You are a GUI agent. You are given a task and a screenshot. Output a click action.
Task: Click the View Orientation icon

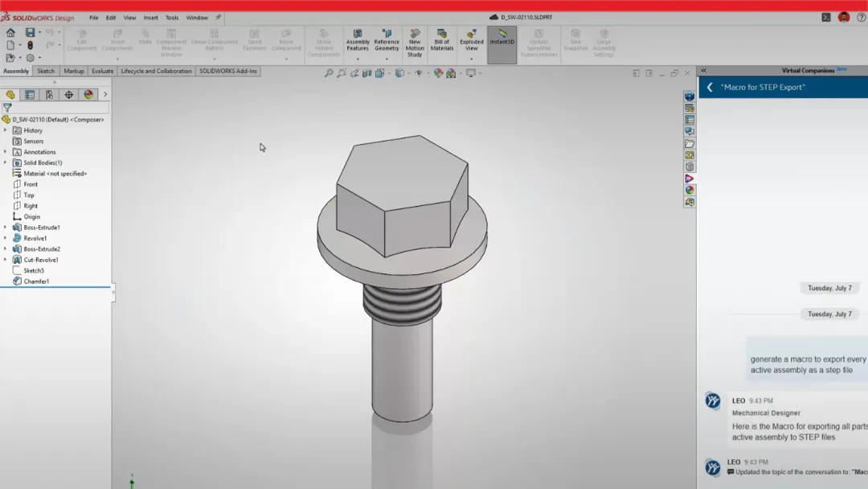pyautogui.click(x=379, y=73)
